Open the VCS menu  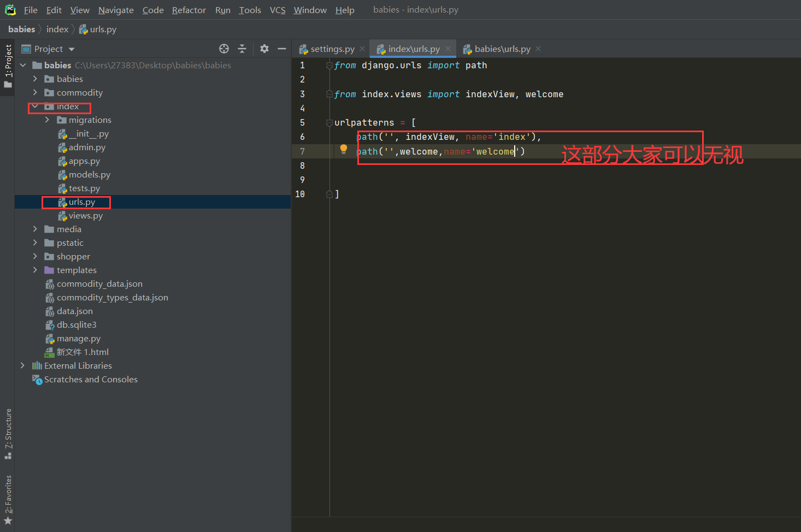pos(278,10)
